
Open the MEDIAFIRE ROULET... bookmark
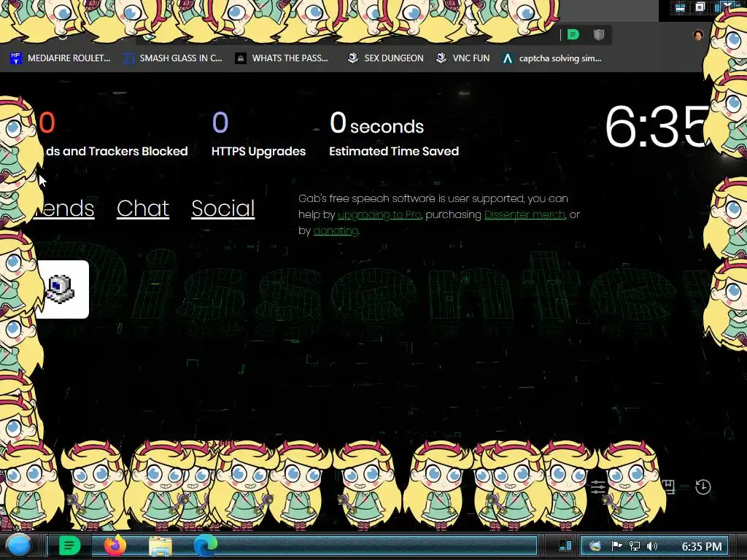61,58
